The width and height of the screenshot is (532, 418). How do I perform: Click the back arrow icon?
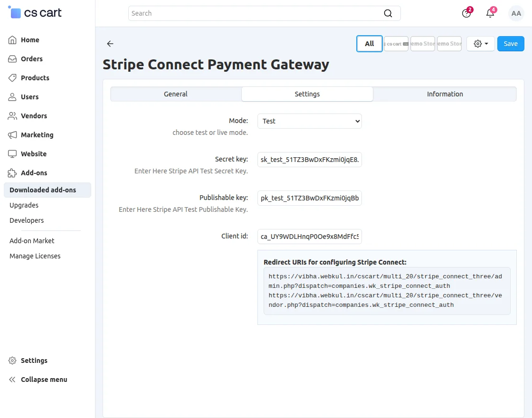(110, 43)
